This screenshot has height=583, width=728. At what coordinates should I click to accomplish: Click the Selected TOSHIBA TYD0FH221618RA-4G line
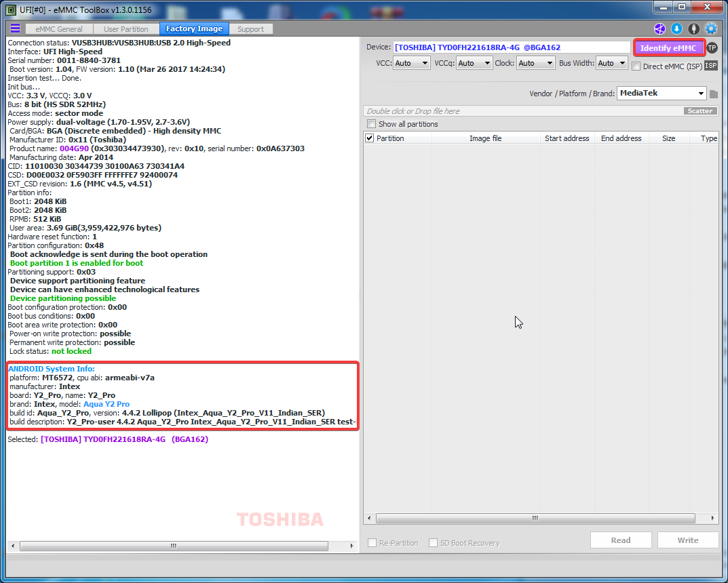(x=108, y=439)
